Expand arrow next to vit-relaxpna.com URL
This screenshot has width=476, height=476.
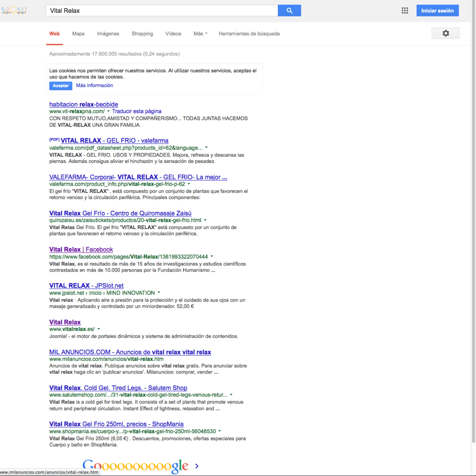(x=108, y=111)
